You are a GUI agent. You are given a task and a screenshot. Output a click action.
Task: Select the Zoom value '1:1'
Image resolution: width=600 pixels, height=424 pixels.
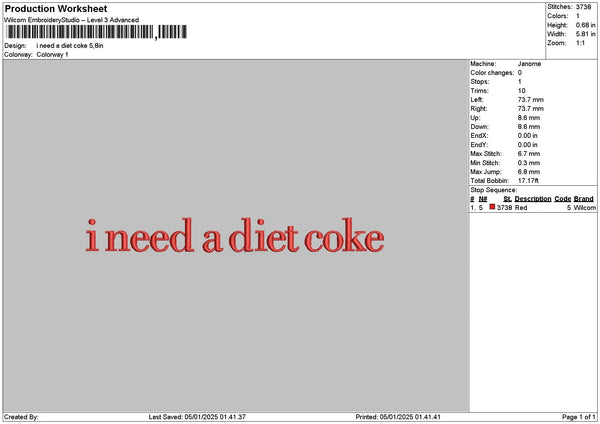pyautogui.click(x=580, y=43)
